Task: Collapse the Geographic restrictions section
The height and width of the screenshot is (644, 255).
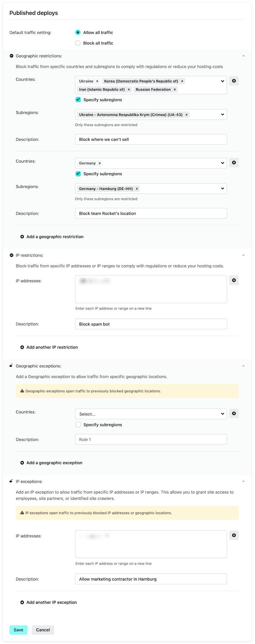Action: (243, 56)
